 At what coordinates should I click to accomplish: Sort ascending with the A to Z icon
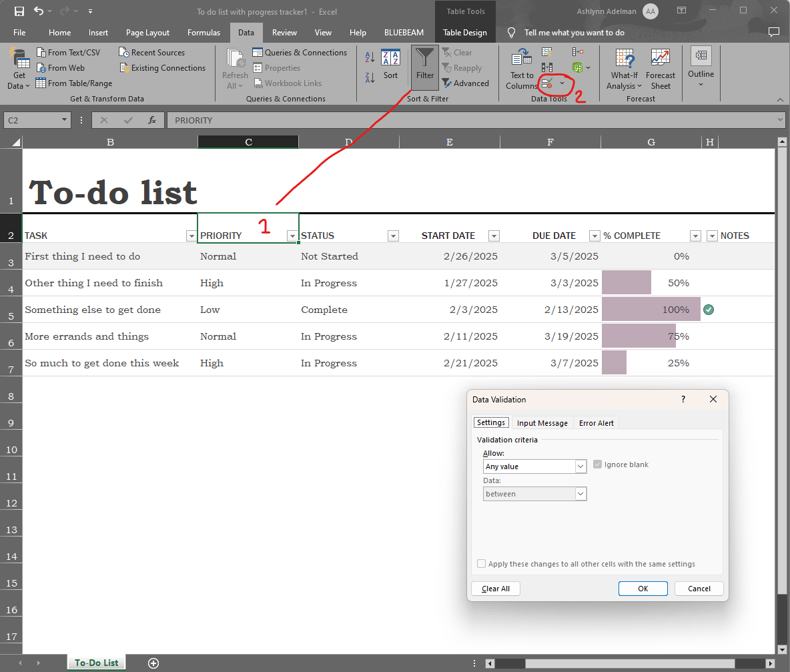click(x=370, y=57)
